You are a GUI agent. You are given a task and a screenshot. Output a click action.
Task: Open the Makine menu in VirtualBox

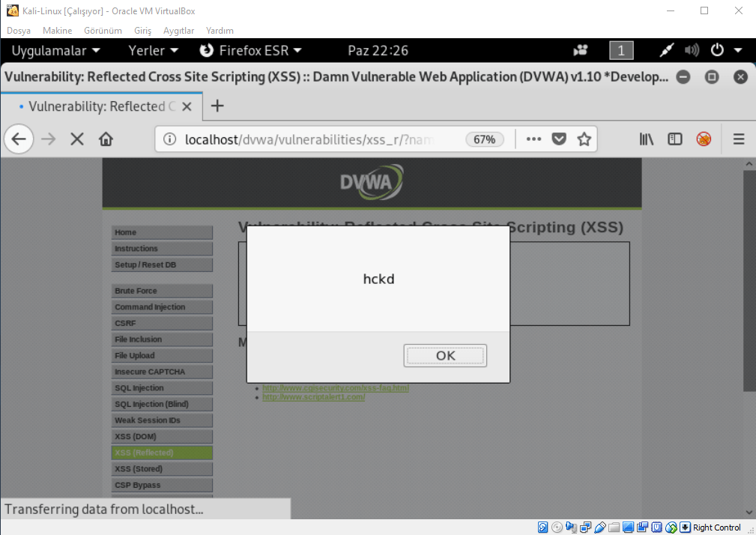tap(58, 31)
